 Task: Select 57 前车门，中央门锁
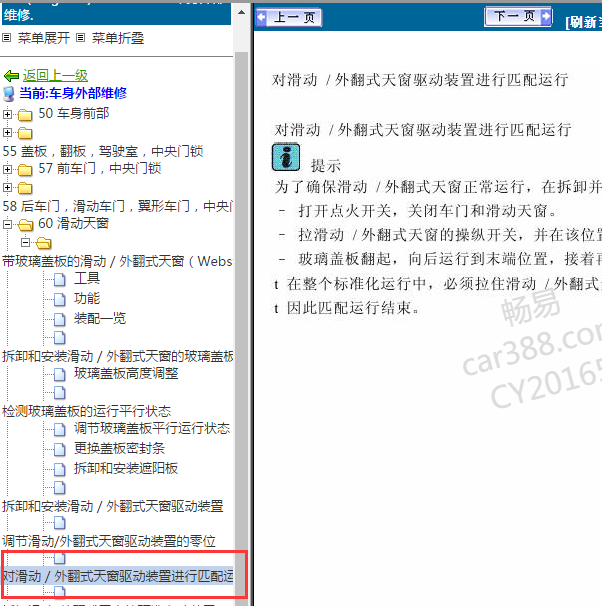(x=100, y=168)
